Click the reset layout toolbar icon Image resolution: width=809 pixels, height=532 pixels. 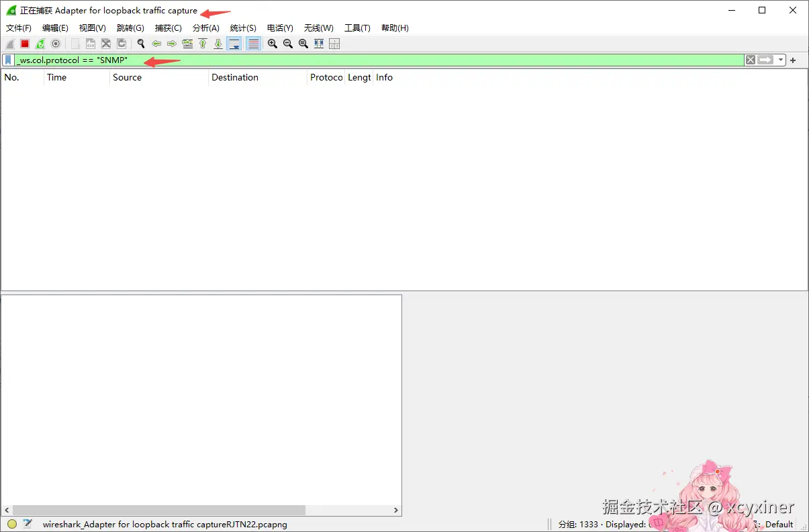coord(334,44)
